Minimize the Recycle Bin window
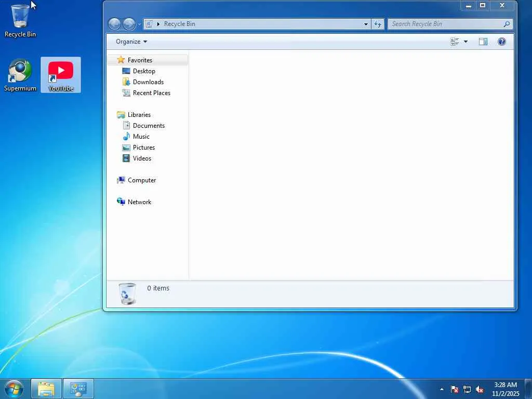This screenshot has height=399, width=532. (x=469, y=5)
